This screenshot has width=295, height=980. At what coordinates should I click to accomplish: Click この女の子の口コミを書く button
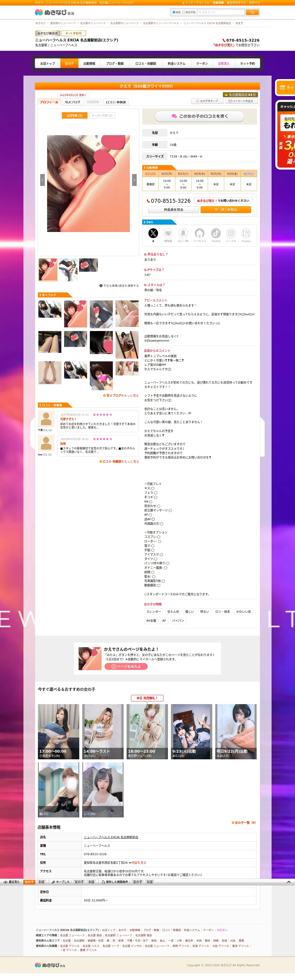coord(200,116)
